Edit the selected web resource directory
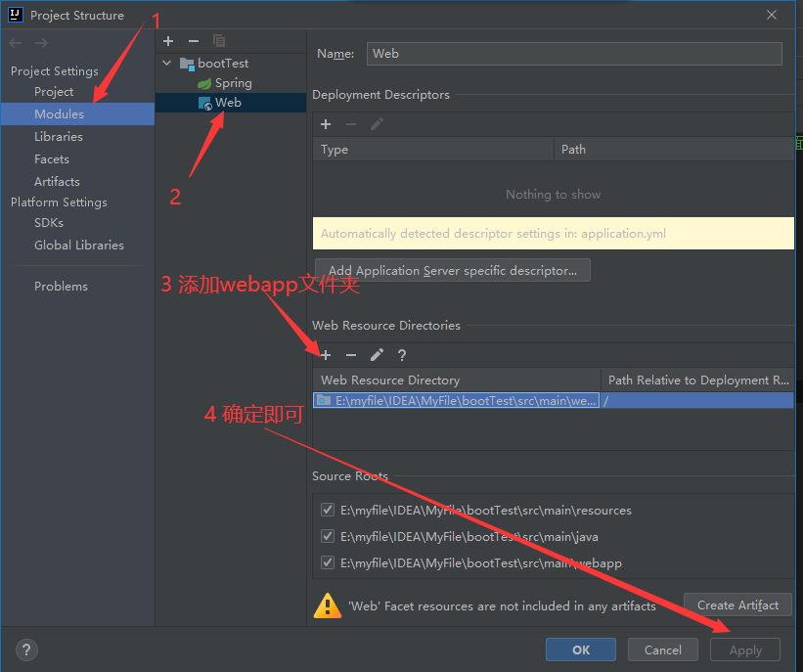 (x=377, y=355)
